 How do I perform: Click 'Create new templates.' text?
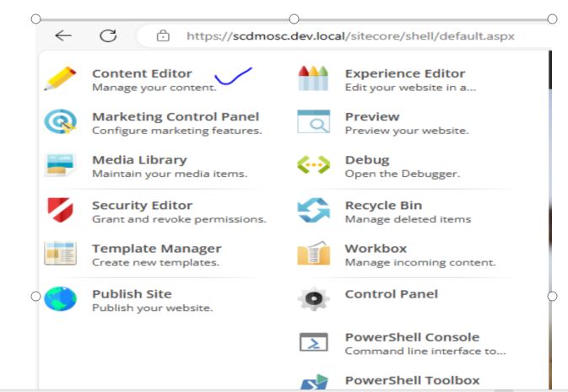156,262
